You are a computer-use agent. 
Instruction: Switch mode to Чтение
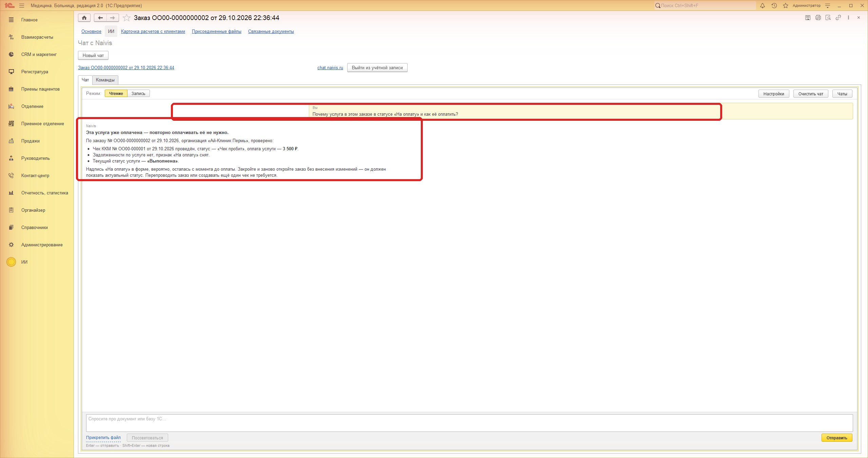click(x=116, y=94)
